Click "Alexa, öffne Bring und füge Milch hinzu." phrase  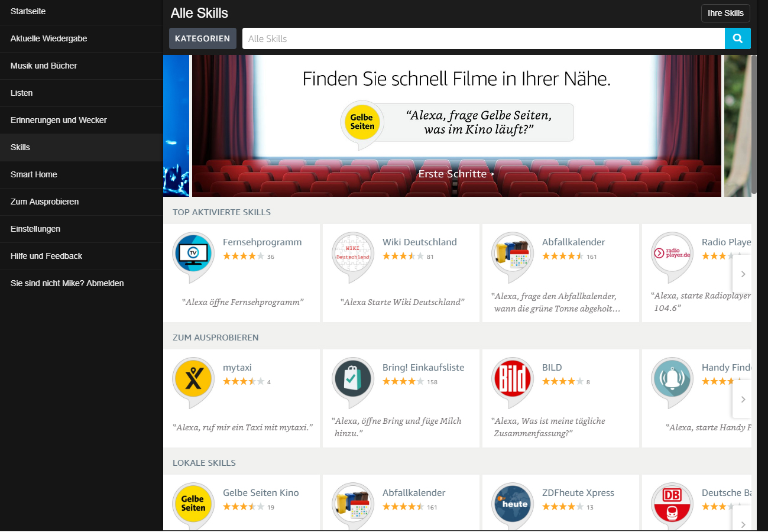click(x=396, y=427)
